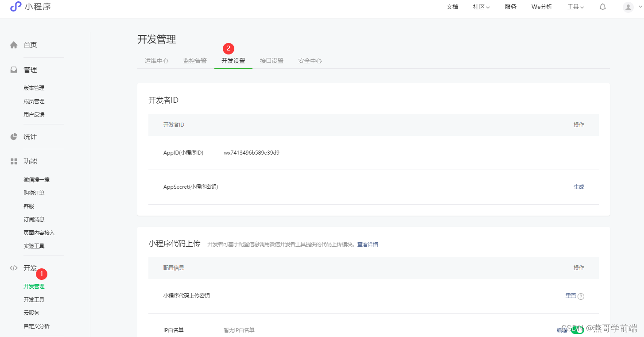Click the 管理 inbox icon
644x337 pixels.
[14, 70]
